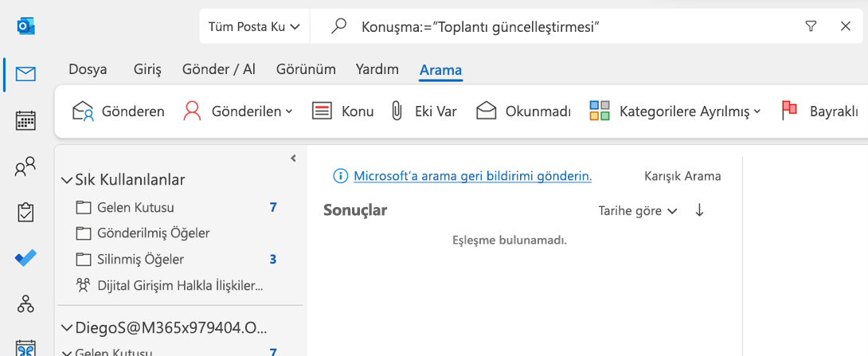Viewport: 868px width, 356px height.
Task: Open the Tasks clipboard icon
Action: point(25,213)
